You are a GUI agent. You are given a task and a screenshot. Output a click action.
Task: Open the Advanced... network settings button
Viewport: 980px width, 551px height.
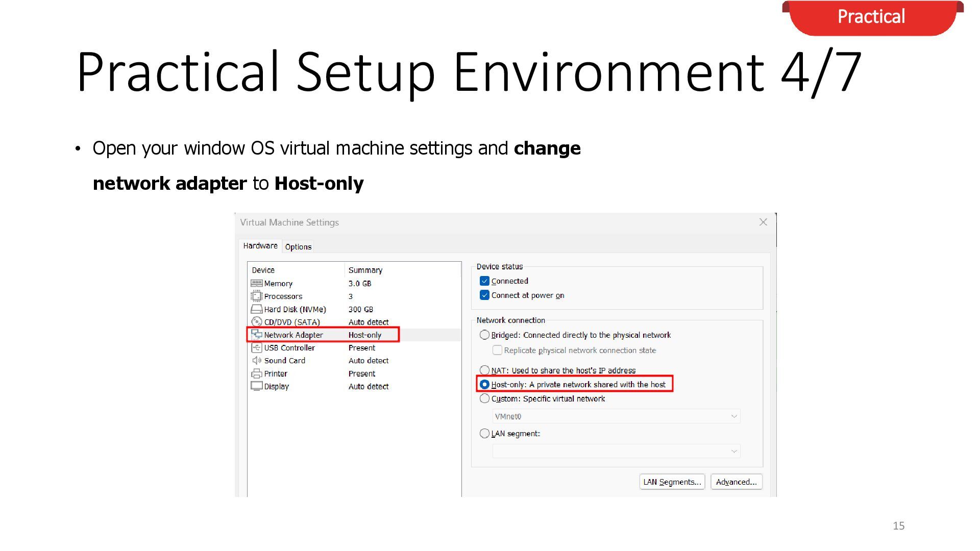(737, 482)
